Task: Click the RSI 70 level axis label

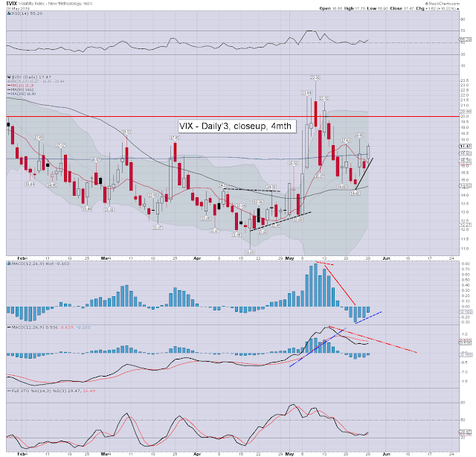Action: click(x=463, y=31)
